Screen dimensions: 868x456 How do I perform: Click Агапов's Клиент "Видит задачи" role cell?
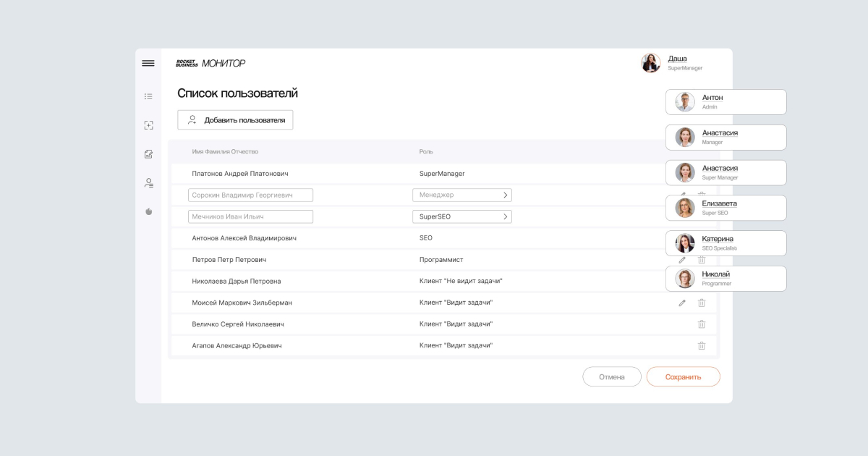point(456,346)
